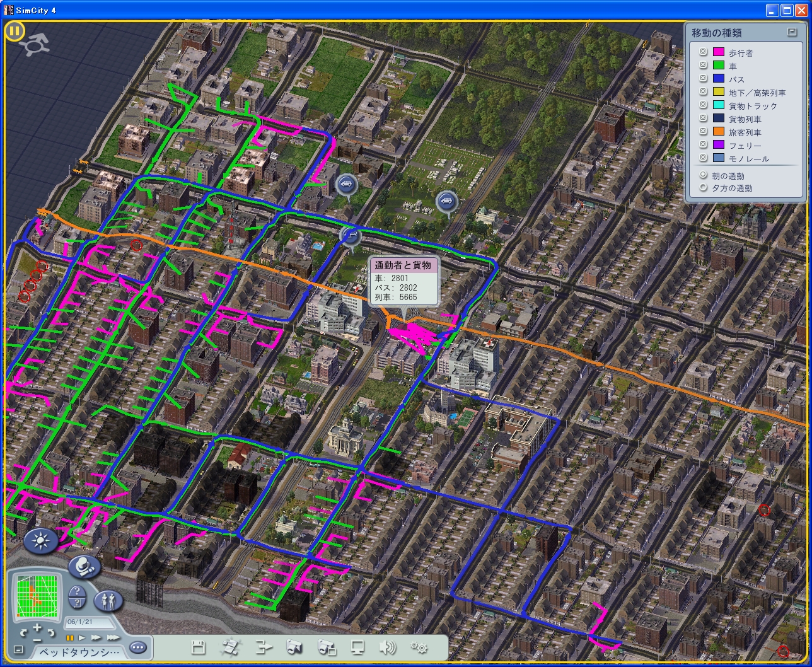Click the date field 06/1/21
The width and height of the screenshot is (812, 667).
click(x=89, y=622)
